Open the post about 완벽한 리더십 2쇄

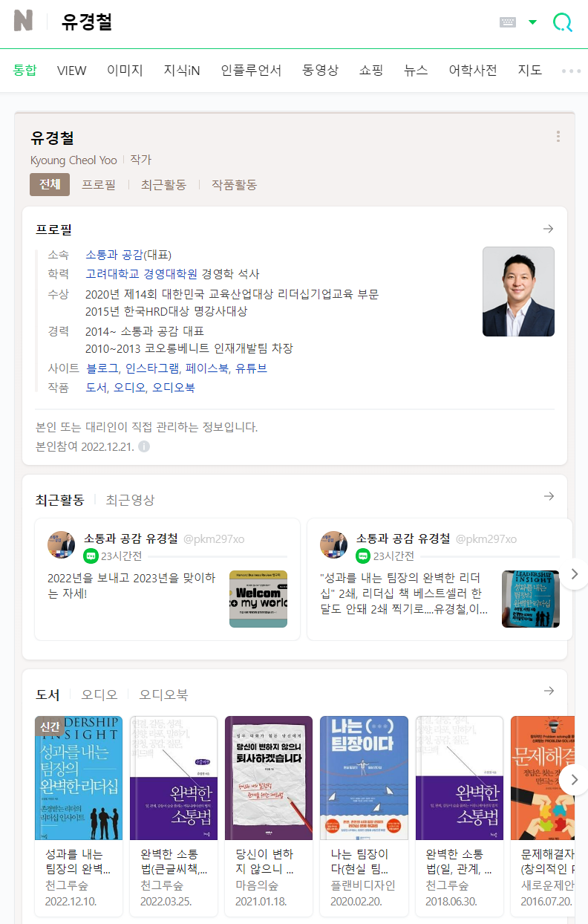click(405, 593)
